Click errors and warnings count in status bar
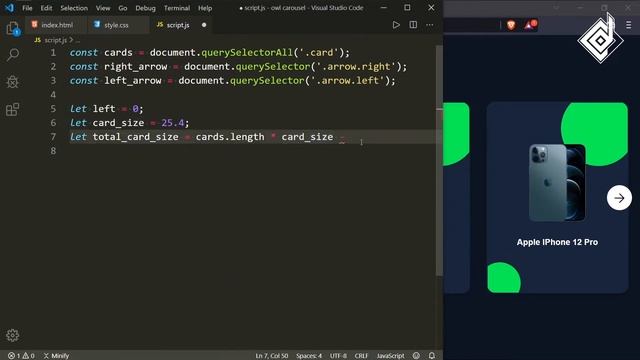The width and height of the screenshot is (640, 360). pos(22,356)
